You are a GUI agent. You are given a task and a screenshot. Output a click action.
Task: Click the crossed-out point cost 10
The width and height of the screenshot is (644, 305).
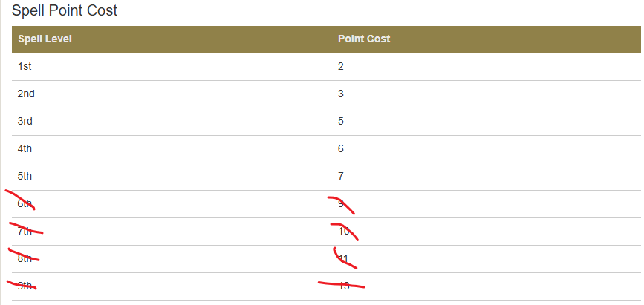(x=343, y=231)
